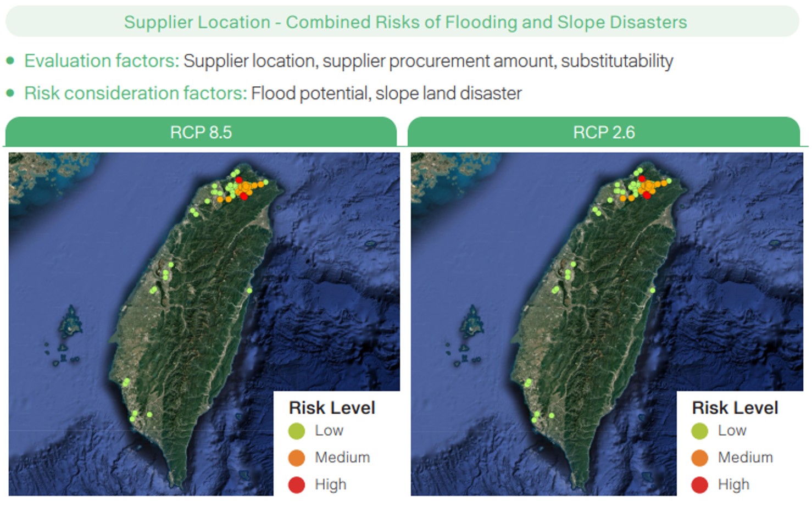Select the High risk marker in RCP 2.6 legend
812x507 pixels.
pos(699,484)
